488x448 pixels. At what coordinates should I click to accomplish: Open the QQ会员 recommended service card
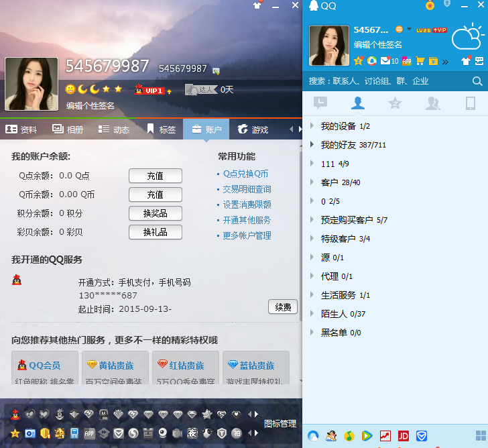tap(45, 368)
